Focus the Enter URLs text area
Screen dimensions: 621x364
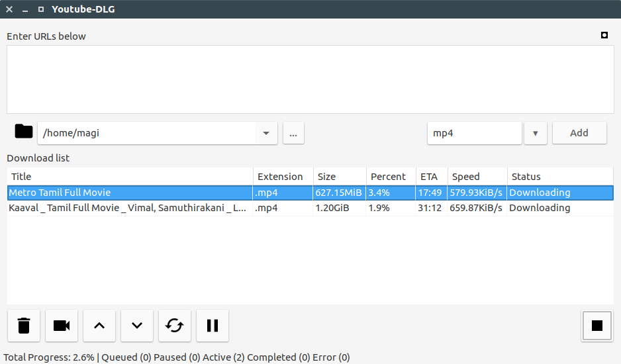click(310, 79)
